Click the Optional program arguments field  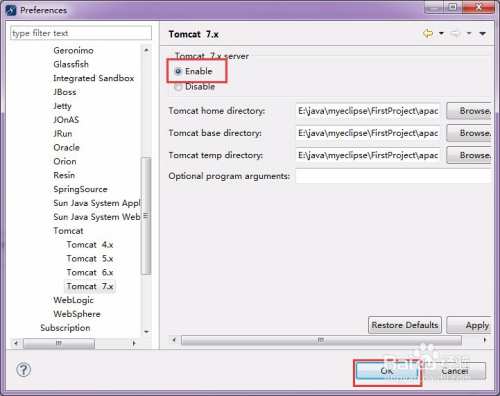(x=393, y=176)
